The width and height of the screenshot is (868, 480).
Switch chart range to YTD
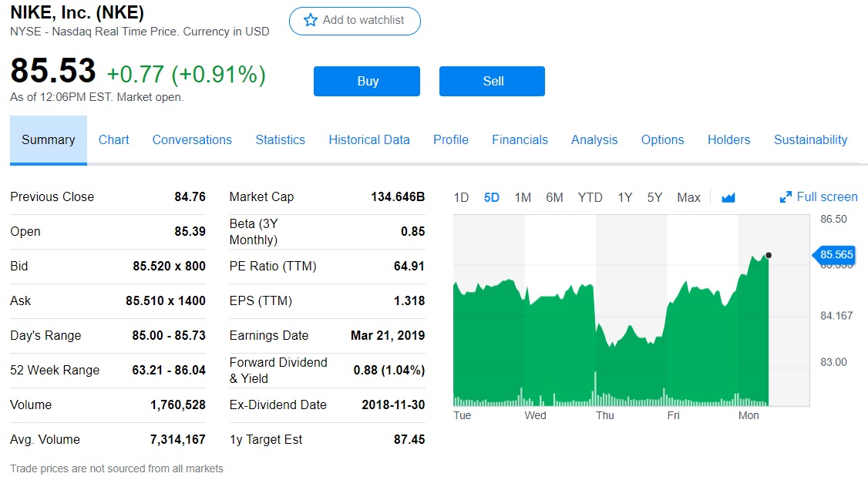click(590, 197)
